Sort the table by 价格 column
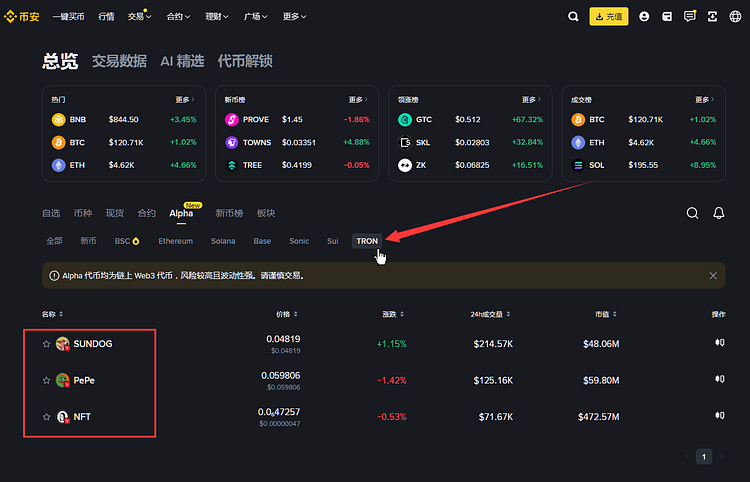Screen dimensions: 750x482 (287, 314)
